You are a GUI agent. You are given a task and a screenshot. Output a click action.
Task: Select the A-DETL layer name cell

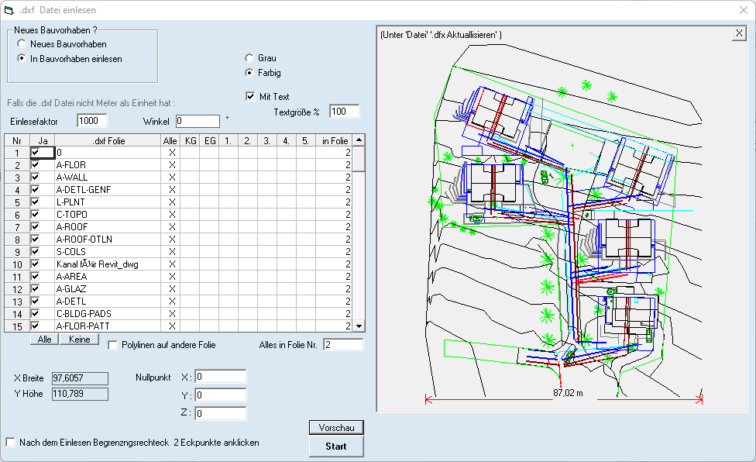click(x=108, y=301)
